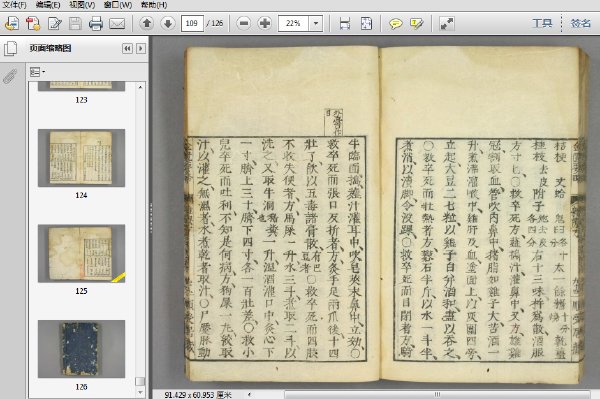Click the page number field showing 109
Viewport: 600px width, 399px height.
click(x=192, y=23)
